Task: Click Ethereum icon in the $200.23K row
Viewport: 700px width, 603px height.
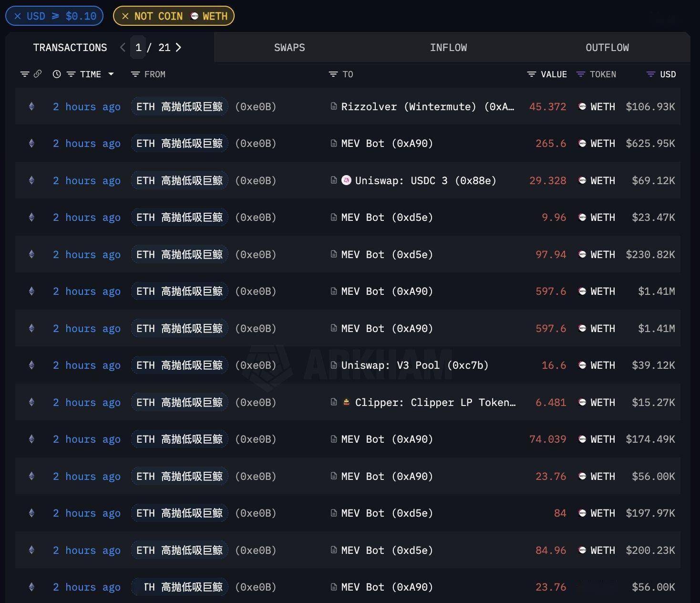Action: [31, 550]
